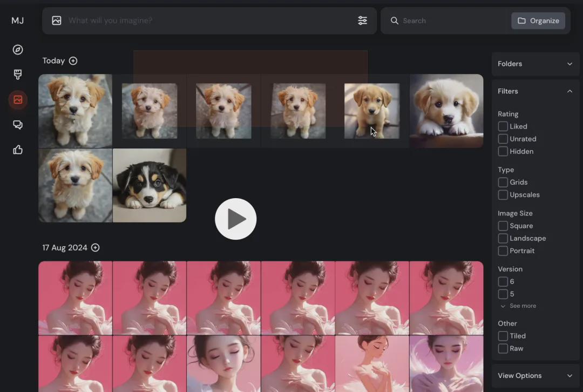Enable the Landscape image size filter
This screenshot has width=583, height=392.
coord(503,239)
